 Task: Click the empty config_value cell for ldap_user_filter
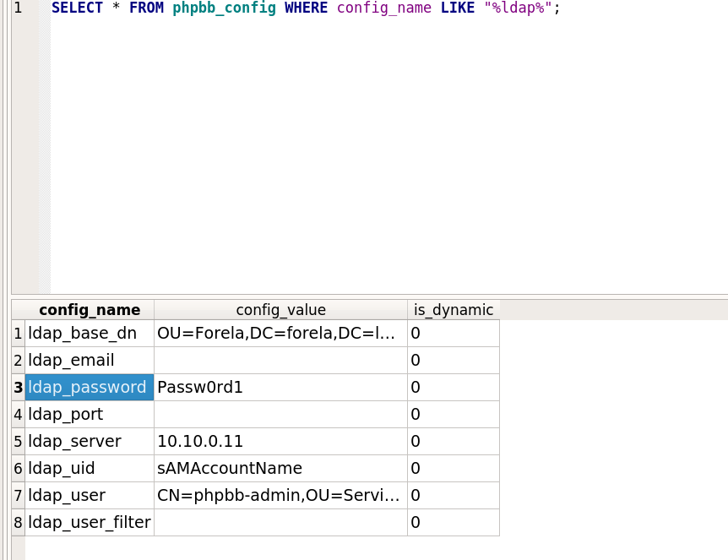coord(281,522)
